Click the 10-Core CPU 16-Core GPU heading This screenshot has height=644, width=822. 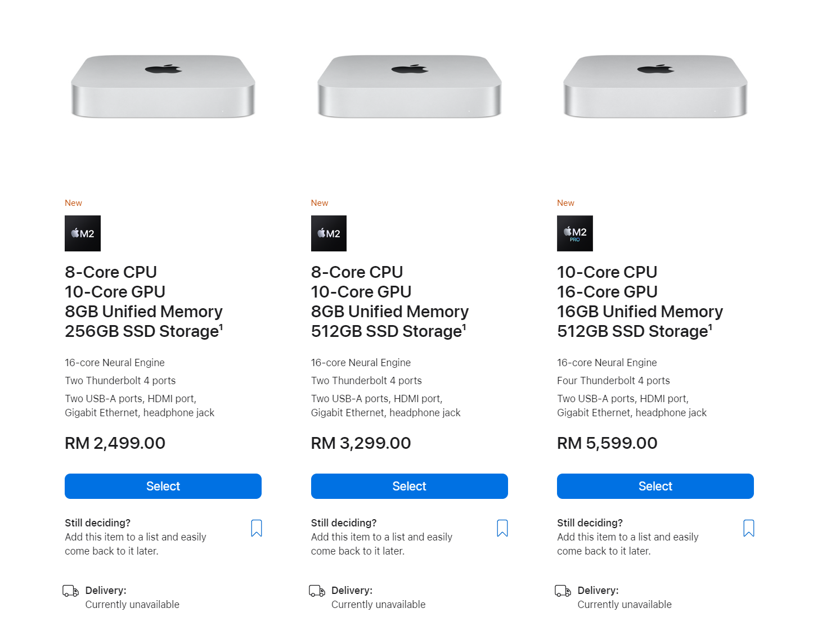(x=608, y=282)
